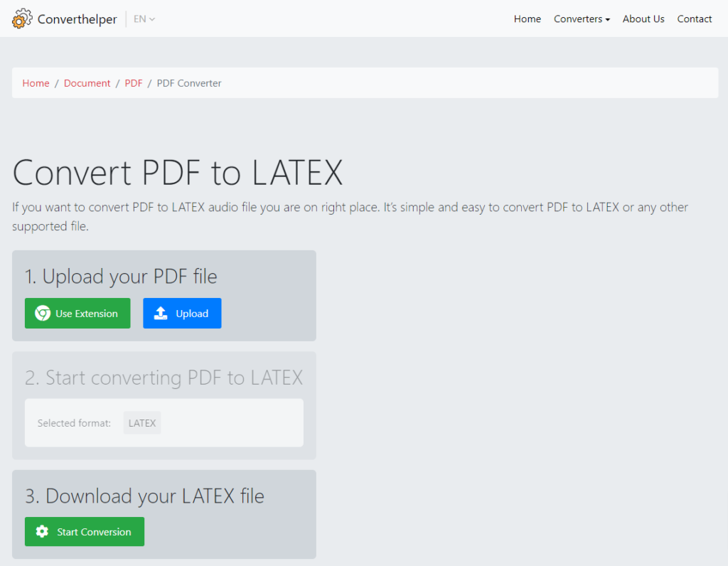
Task: Navigate to the Document breadcrumb
Action: [87, 82]
